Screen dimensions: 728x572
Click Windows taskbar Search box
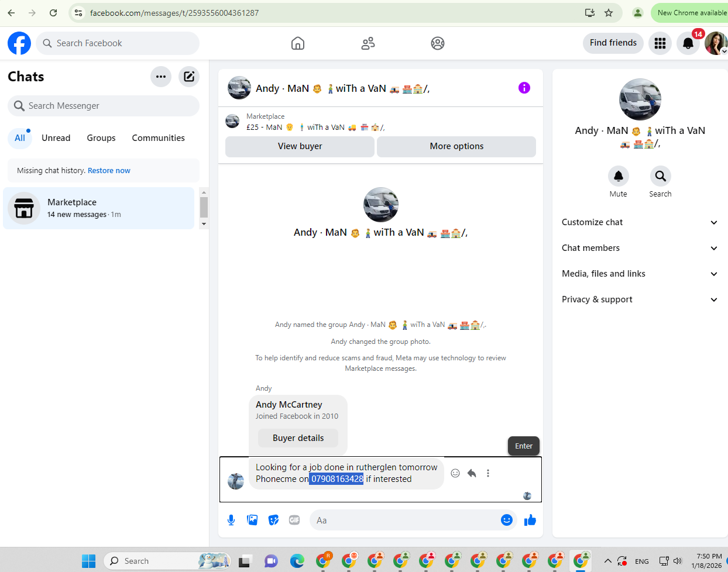[167, 561]
